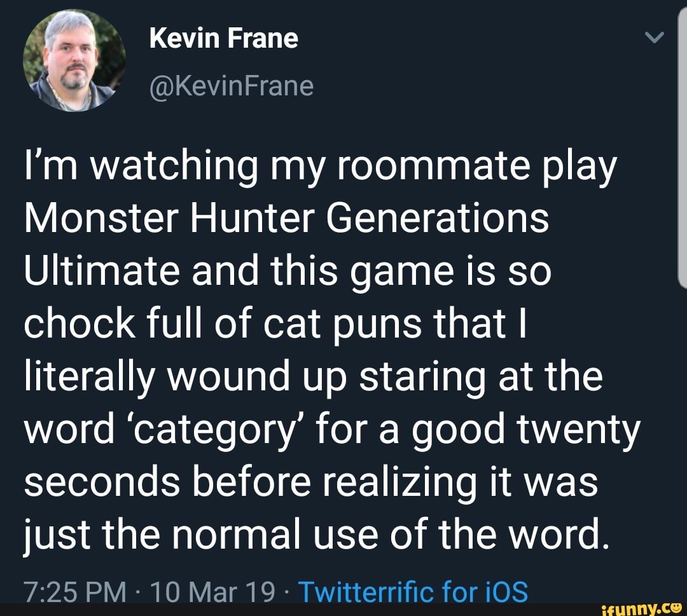Open the "Twitterrific for iOS" source link
The height and width of the screenshot is (616, 687).
click(413, 592)
